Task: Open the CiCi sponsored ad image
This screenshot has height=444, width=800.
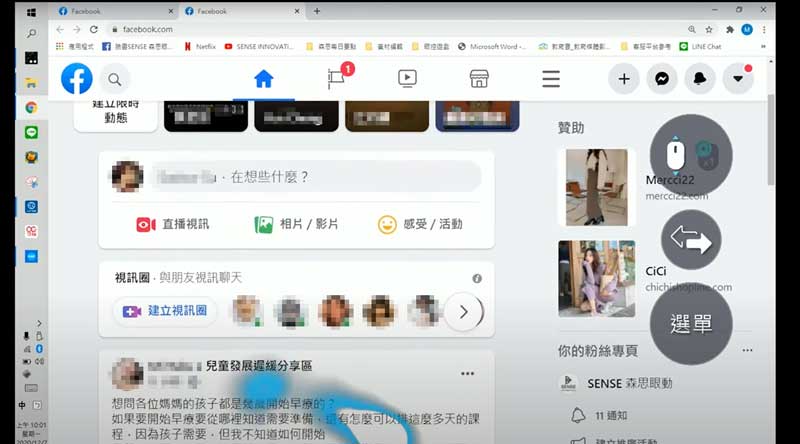Action: click(x=596, y=279)
